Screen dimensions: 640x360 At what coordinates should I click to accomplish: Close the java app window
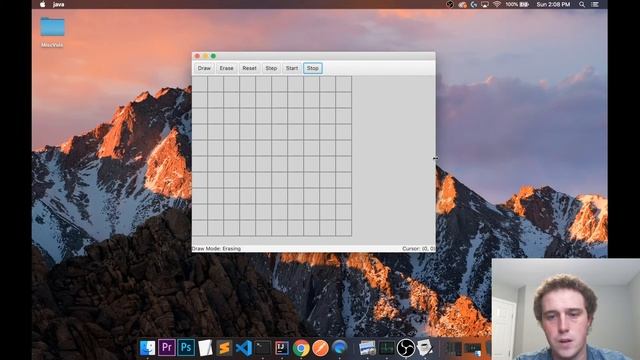tap(198, 56)
